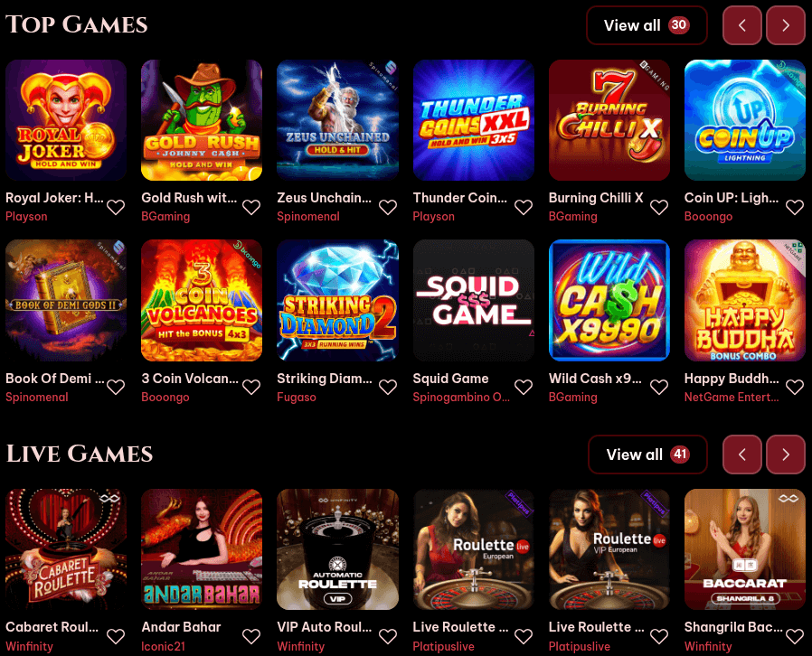Screen dimensions: 812x656
Task: Show next Top Games with right arrow
Action: pyautogui.click(x=786, y=25)
